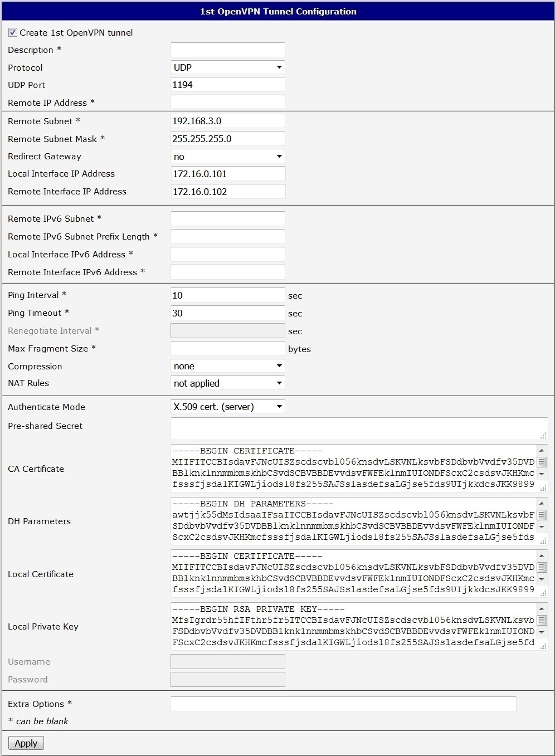The width and height of the screenshot is (555, 756).
Task: Click the Local Private Key scrollbar thumb
Action: point(542,620)
